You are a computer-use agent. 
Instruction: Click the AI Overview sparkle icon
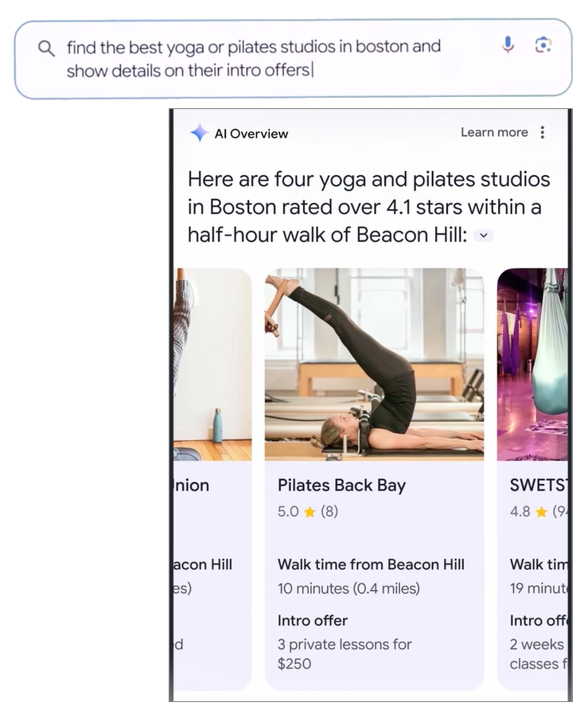point(199,133)
